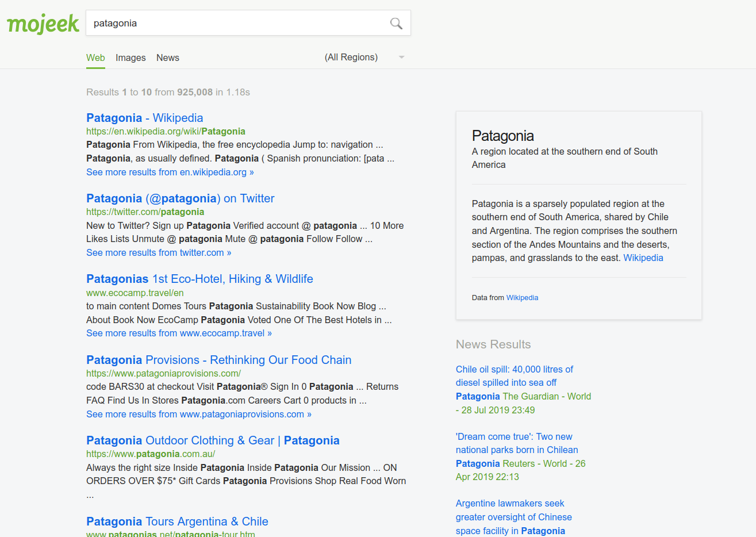The image size is (756, 537).
Task: Click Wikipedia link in the infobox description
Action: [643, 258]
